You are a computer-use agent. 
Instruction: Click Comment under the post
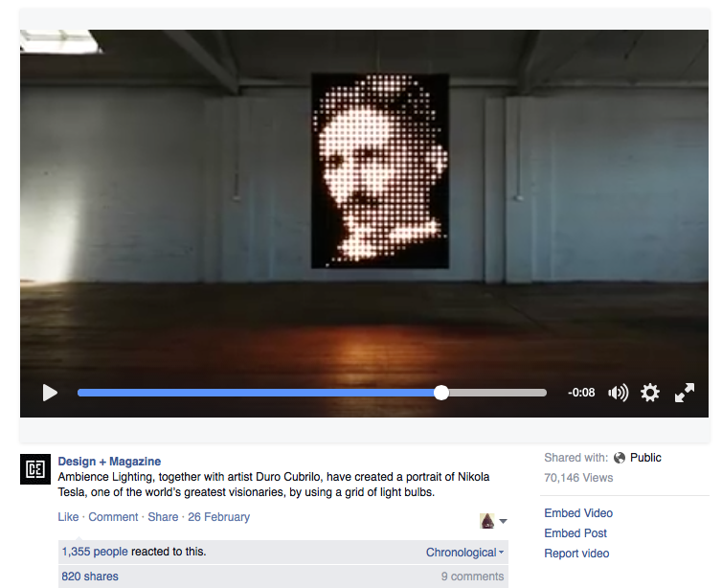(113, 517)
